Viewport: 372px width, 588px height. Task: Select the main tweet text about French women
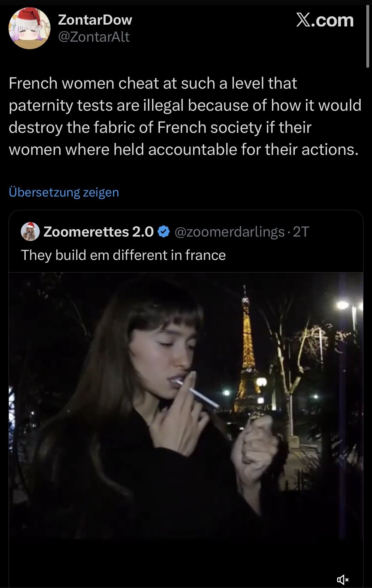[185, 116]
